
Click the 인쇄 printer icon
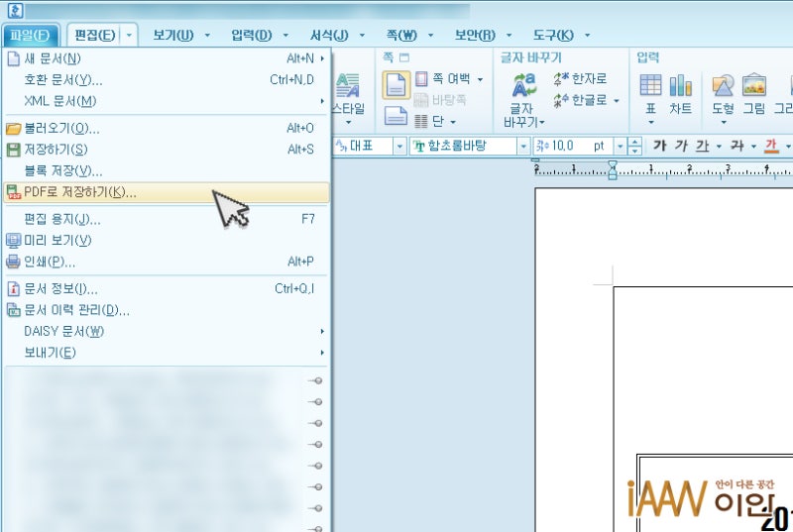(13, 262)
